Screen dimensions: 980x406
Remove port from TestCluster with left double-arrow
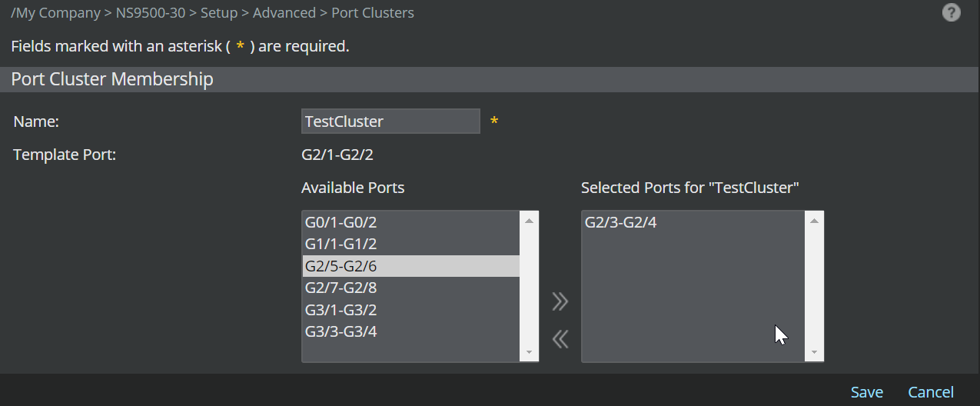(560, 338)
